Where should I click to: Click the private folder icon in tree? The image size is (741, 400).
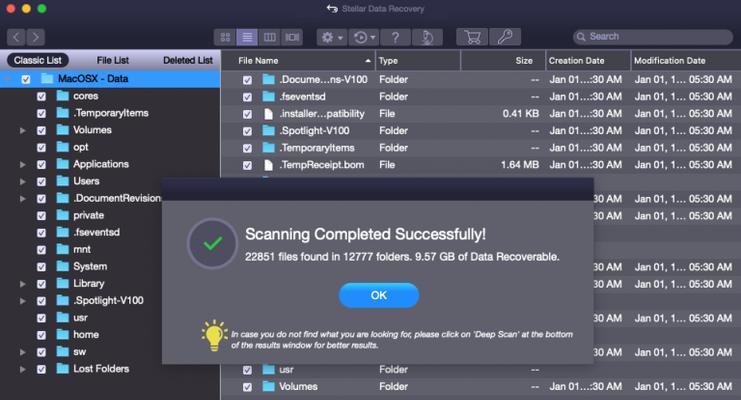coord(62,215)
